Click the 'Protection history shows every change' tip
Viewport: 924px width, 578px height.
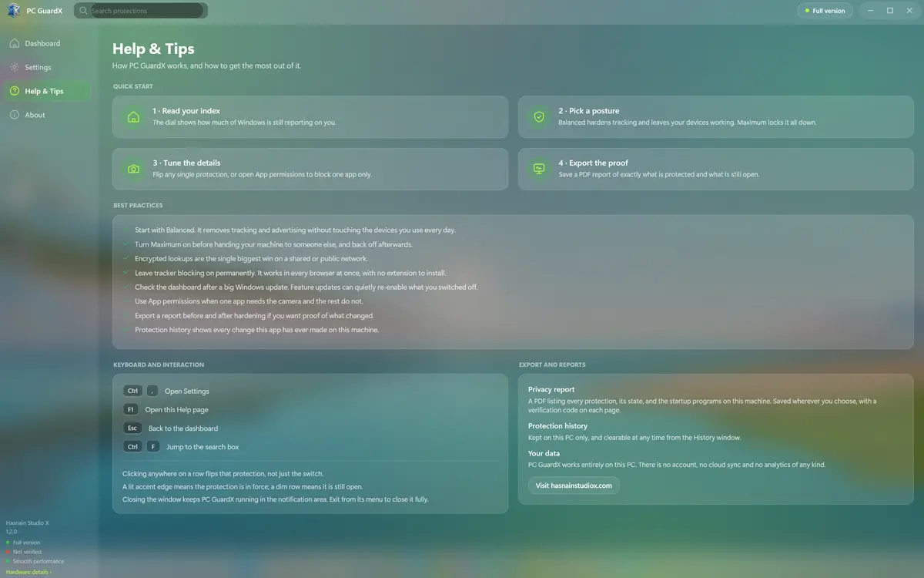tap(256, 330)
